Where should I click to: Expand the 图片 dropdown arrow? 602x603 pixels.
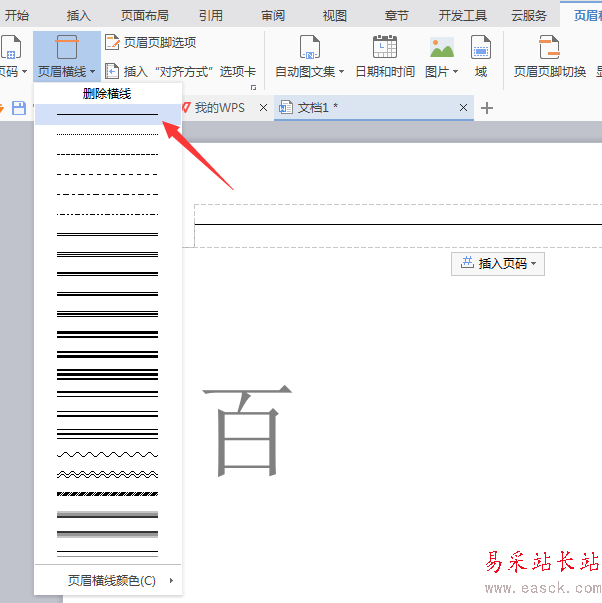[455, 72]
